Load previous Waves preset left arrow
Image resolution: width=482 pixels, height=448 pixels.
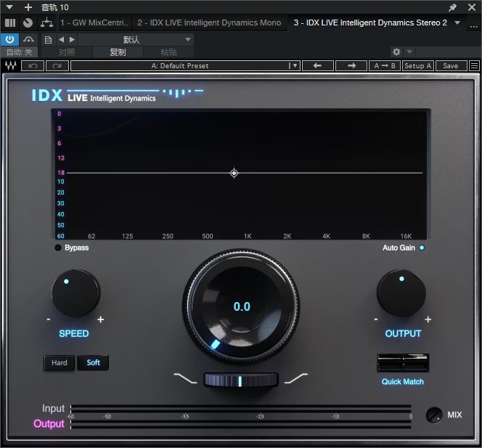tap(318, 66)
